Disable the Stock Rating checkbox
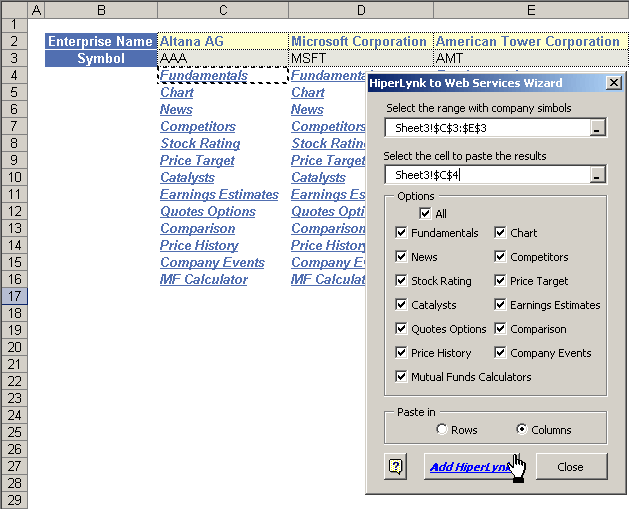 point(401,281)
